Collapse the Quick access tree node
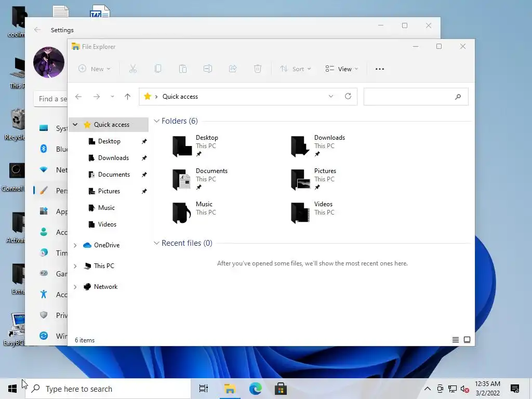 pyautogui.click(x=75, y=125)
